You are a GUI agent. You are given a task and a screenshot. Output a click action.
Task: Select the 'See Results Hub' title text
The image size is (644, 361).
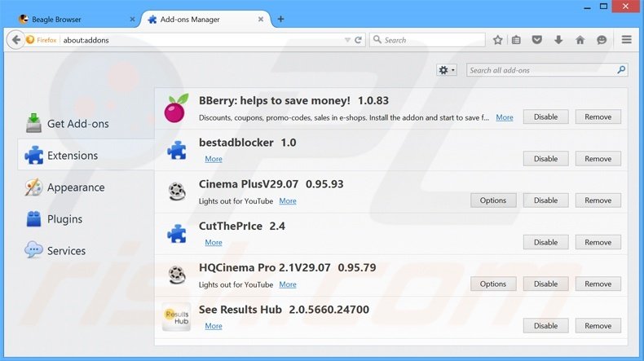point(240,309)
